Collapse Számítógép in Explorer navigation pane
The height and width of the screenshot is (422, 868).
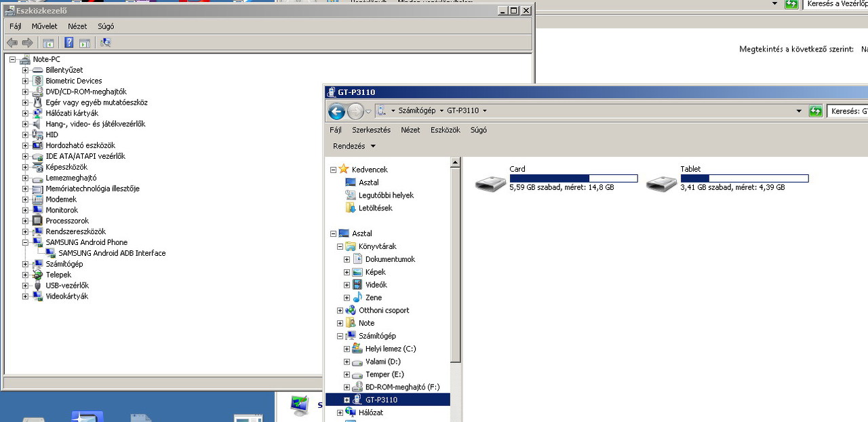(340, 336)
